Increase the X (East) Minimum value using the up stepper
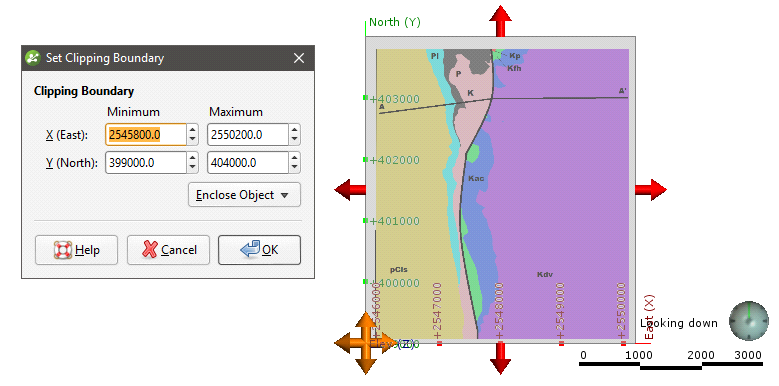Image resolution: width=779 pixels, height=386 pixels. click(192, 130)
